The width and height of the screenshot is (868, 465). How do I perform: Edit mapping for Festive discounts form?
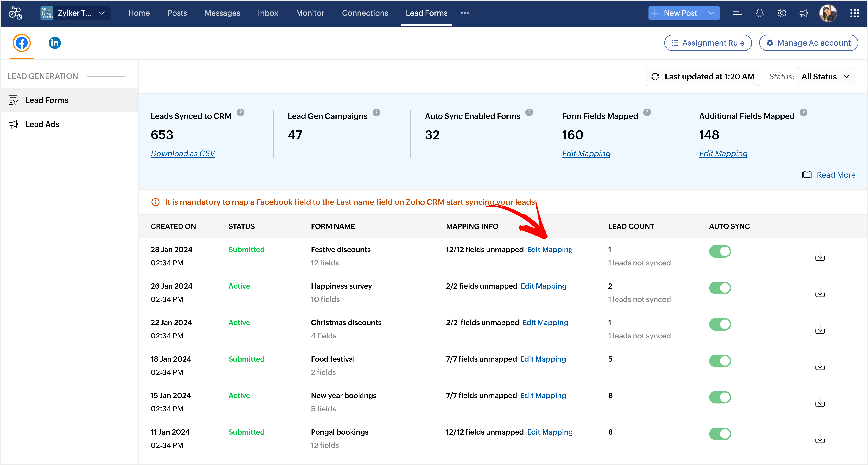550,250
